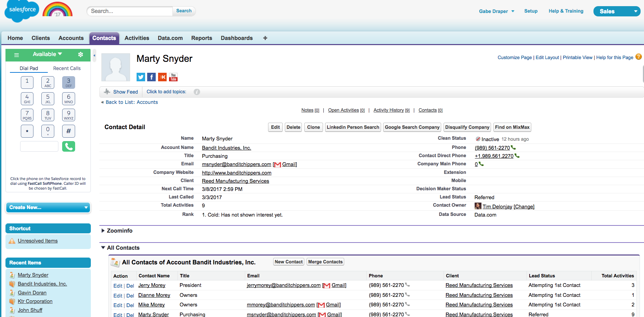Click the Merge Contacts button
Viewport: 644px width, 317px height.
[325, 262]
